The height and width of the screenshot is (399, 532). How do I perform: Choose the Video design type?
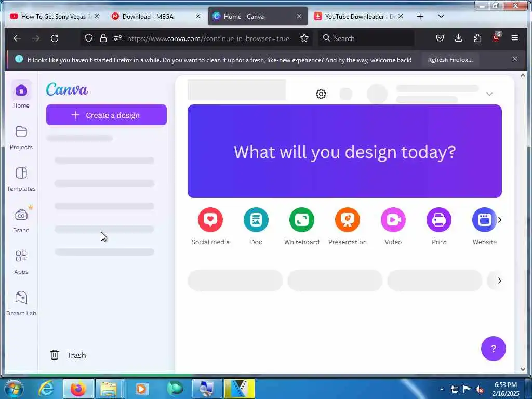click(393, 227)
